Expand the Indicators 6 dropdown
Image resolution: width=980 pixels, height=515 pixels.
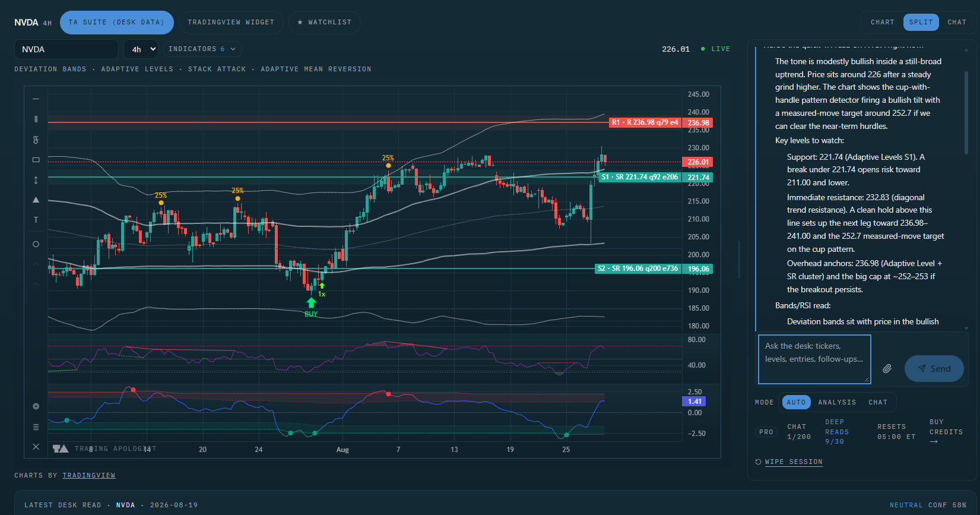pos(202,49)
